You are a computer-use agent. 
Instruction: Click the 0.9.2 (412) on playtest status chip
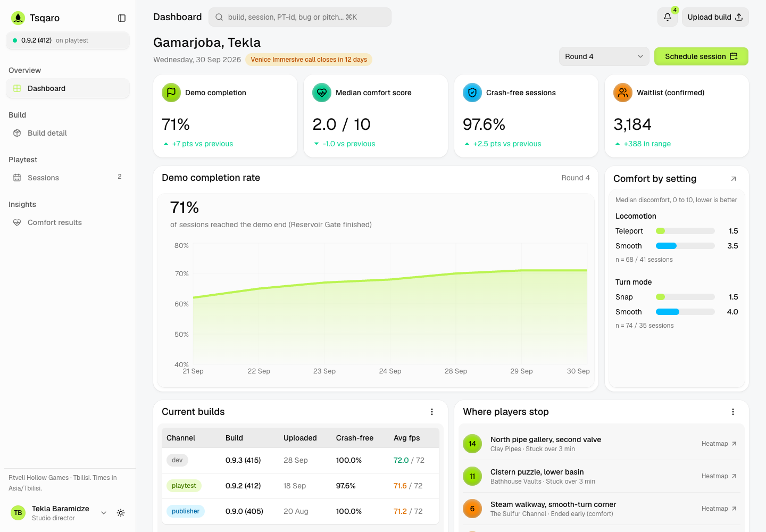[68, 40]
